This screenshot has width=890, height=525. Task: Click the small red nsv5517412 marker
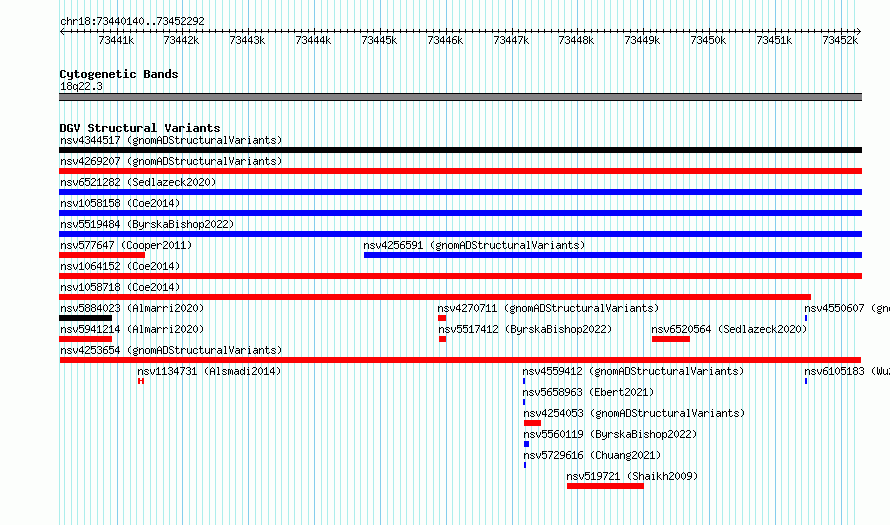[x=443, y=339]
